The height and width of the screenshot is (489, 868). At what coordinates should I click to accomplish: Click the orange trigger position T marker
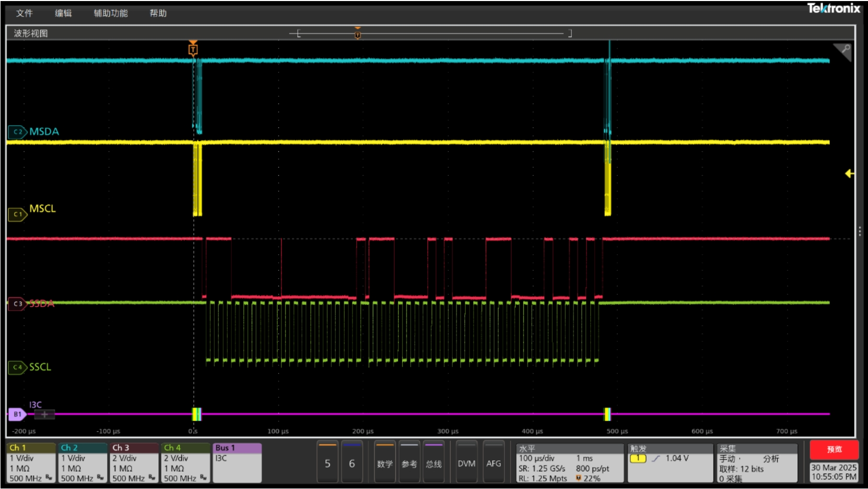pyautogui.click(x=193, y=50)
